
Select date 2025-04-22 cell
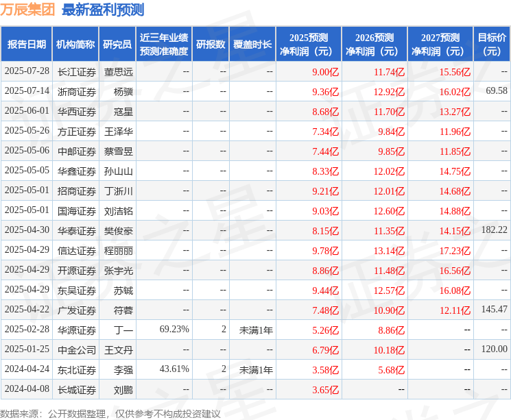pos(27,309)
